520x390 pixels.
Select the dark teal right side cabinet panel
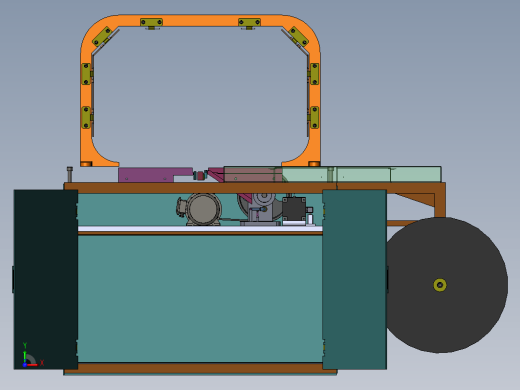click(355, 279)
